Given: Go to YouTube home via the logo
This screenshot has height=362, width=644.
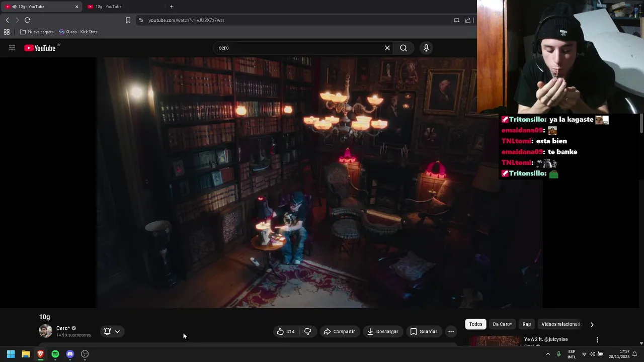Looking at the screenshot, I should (40, 48).
